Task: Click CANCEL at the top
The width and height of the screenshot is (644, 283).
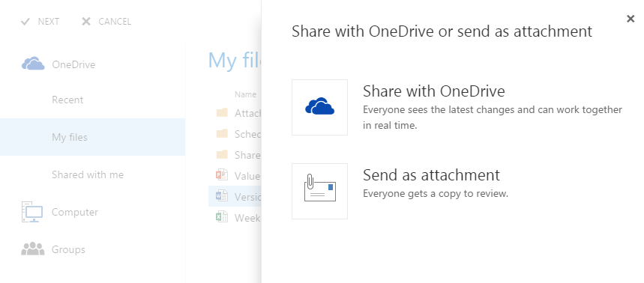Action: tap(115, 22)
